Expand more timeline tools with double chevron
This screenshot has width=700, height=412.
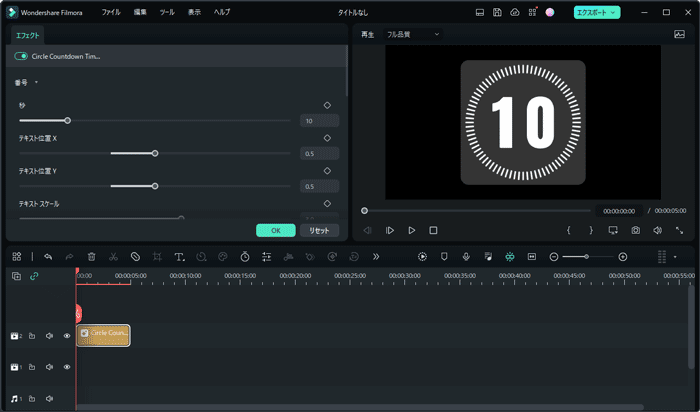[x=376, y=257]
